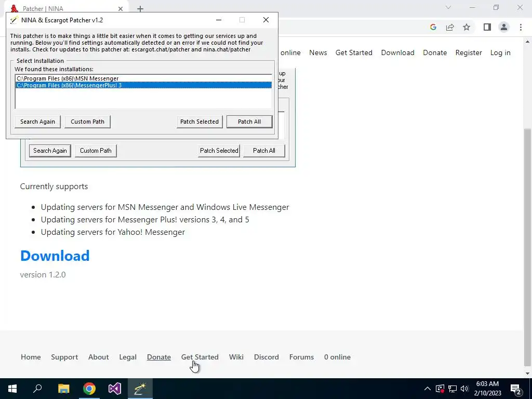Open the Windows Start menu

pyautogui.click(x=12, y=389)
